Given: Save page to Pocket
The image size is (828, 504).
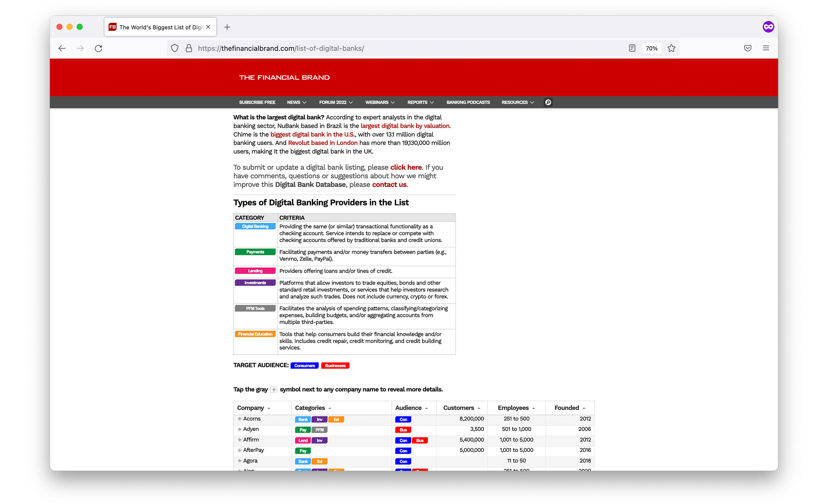Looking at the screenshot, I should (x=748, y=48).
